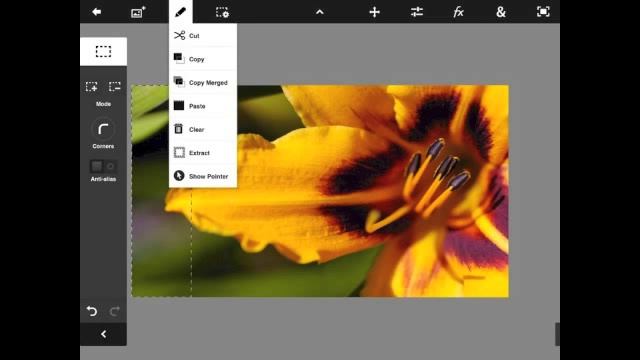
Task: Open the plus tools menu
Action: (374, 12)
